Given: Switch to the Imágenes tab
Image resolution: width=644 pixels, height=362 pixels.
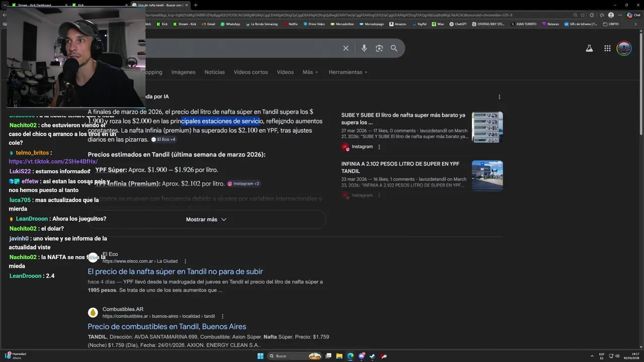Looking at the screenshot, I should point(183,72).
